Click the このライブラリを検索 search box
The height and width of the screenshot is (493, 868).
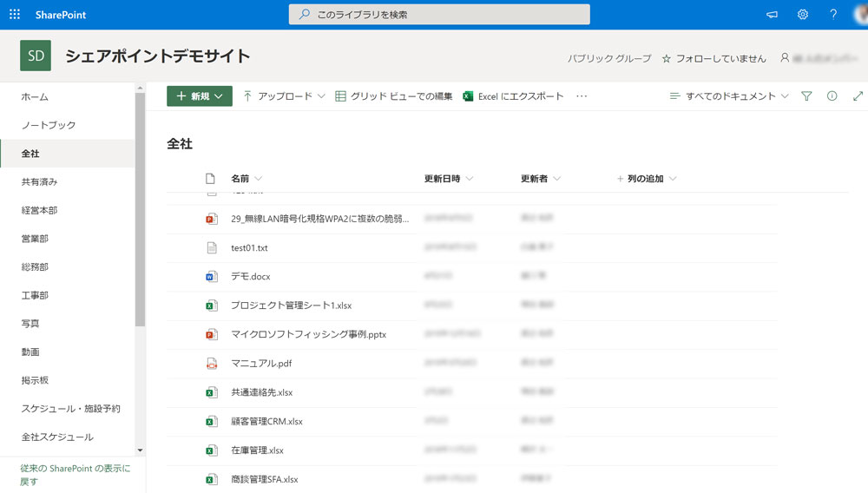click(439, 15)
